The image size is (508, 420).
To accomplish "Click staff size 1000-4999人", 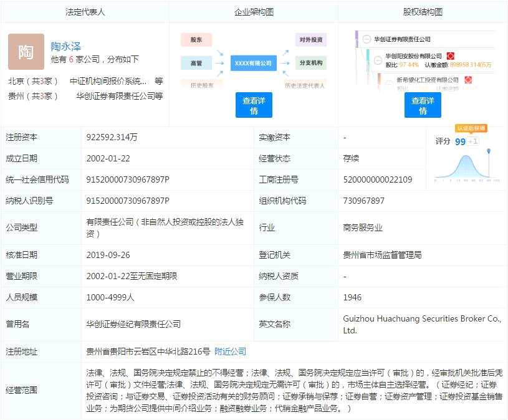I will (x=110, y=297).
